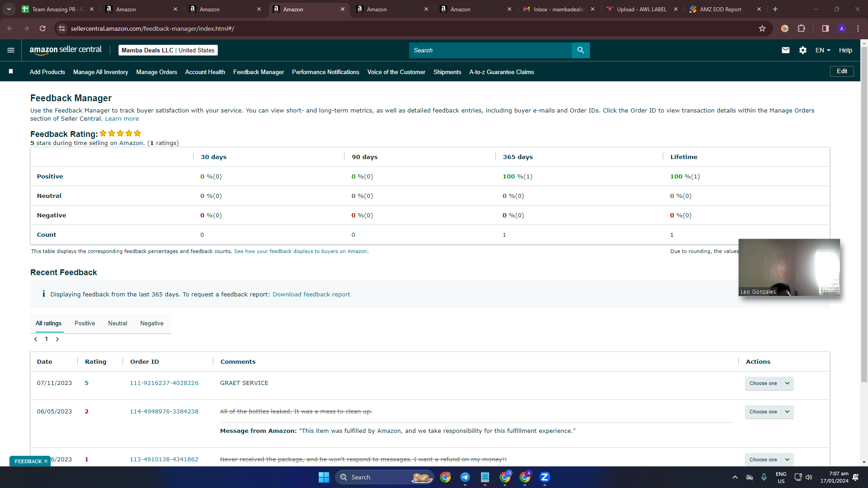Click the Learn more link

click(x=122, y=119)
